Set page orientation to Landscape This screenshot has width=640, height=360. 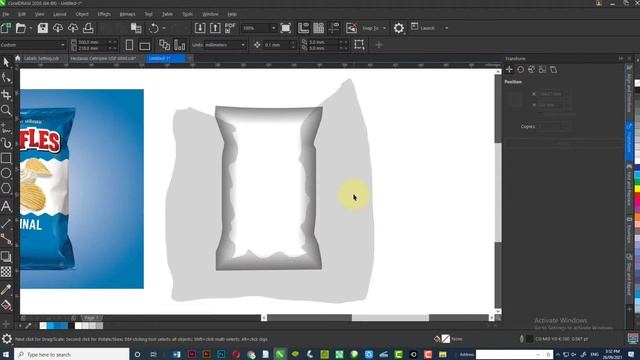[x=144, y=44]
